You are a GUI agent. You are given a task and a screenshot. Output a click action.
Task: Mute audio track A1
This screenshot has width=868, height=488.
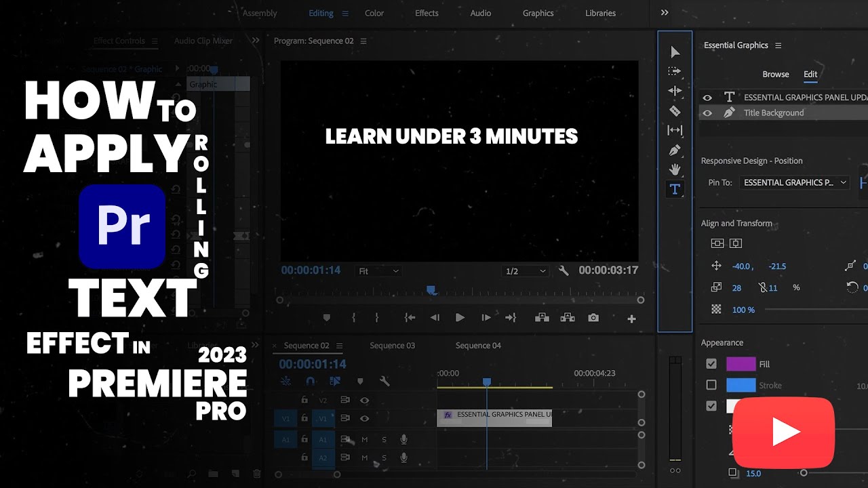365,439
